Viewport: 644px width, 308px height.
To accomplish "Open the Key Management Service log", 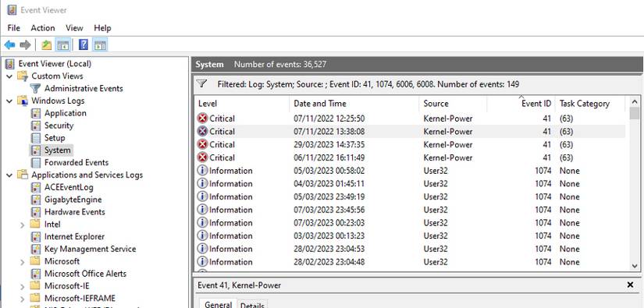I will click(x=90, y=249).
